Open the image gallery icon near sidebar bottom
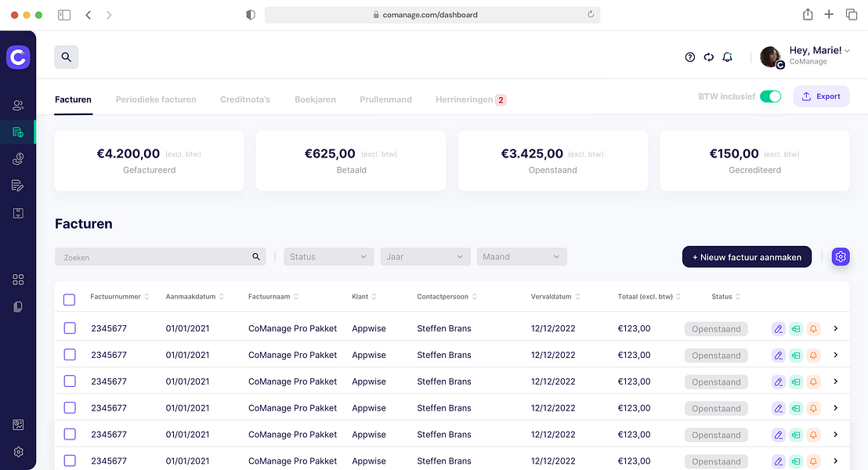The width and height of the screenshot is (868, 470). [18, 425]
